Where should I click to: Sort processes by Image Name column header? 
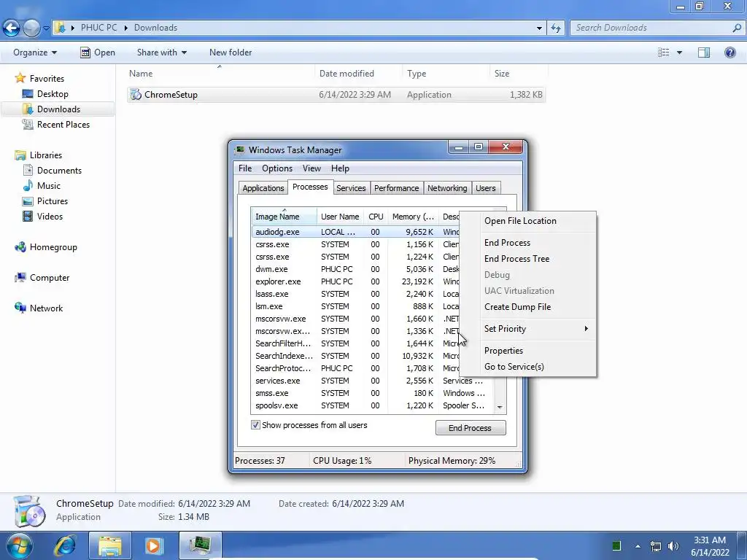click(x=284, y=216)
